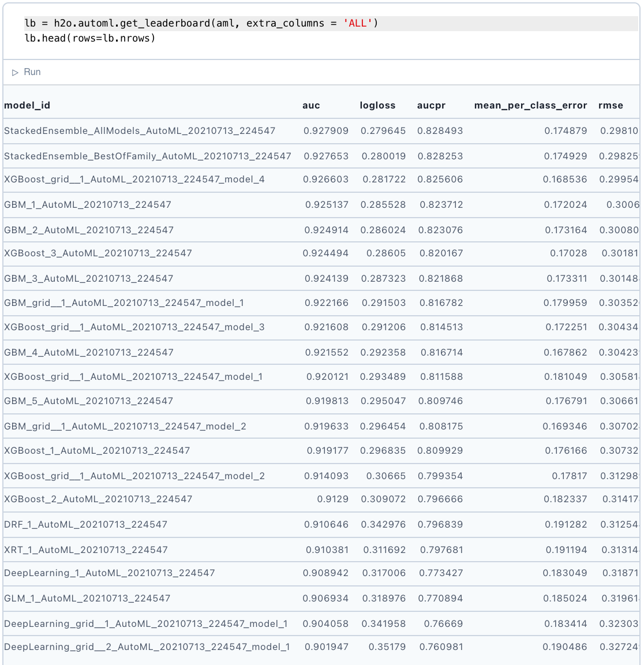Image resolution: width=644 pixels, height=665 pixels.
Task: Click the rmse column header
Action: point(611,105)
